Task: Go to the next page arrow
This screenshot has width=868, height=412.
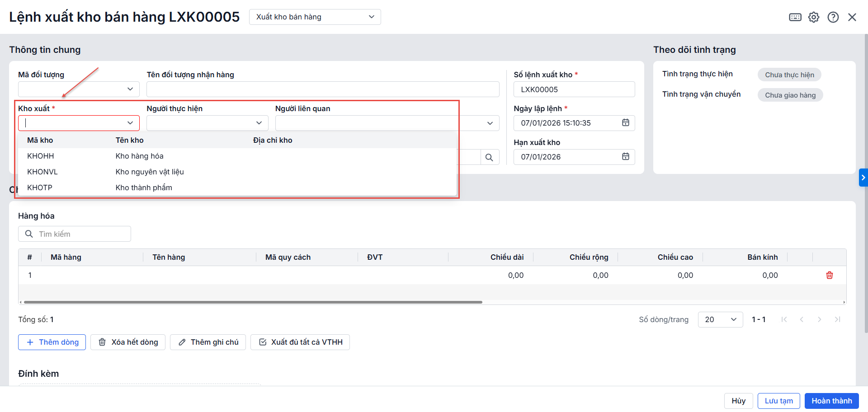Action: click(x=819, y=319)
